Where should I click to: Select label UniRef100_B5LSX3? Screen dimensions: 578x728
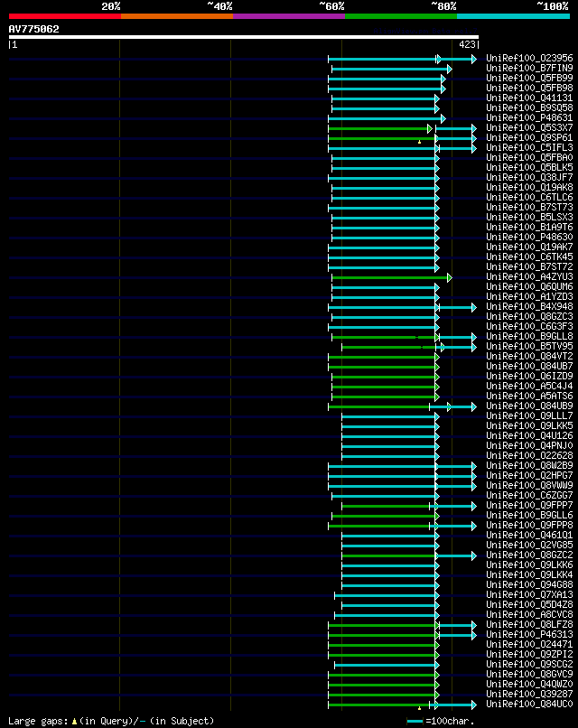(530, 218)
